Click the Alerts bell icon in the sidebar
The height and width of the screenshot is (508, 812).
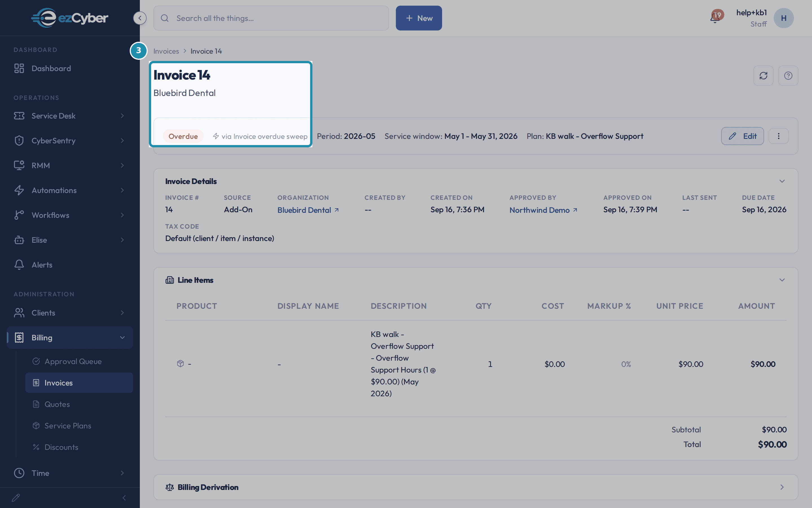(x=19, y=265)
